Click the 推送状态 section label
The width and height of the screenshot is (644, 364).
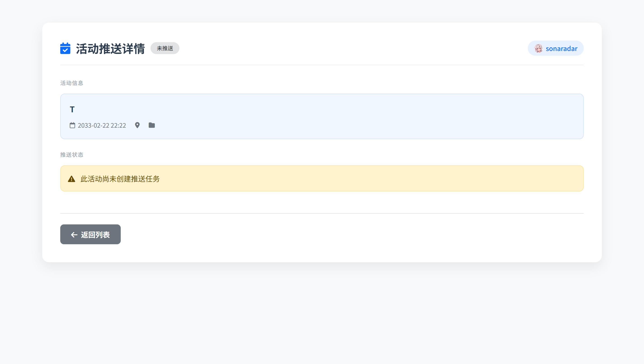(x=72, y=155)
